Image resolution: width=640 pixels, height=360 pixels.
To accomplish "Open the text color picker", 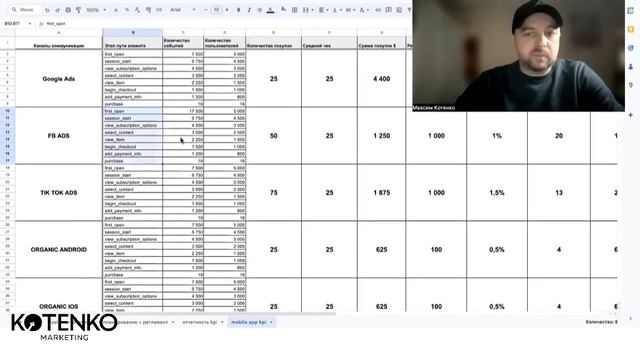I will [271, 10].
